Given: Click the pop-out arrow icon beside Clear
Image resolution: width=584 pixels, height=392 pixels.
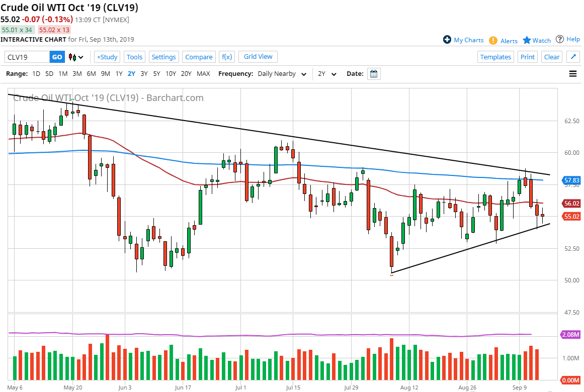Looking at the screenshot, I should point(573,56).
